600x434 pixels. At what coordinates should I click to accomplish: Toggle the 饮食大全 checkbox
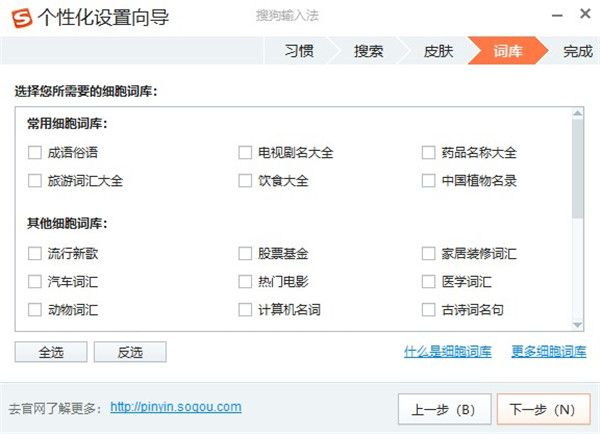[245, 181]
